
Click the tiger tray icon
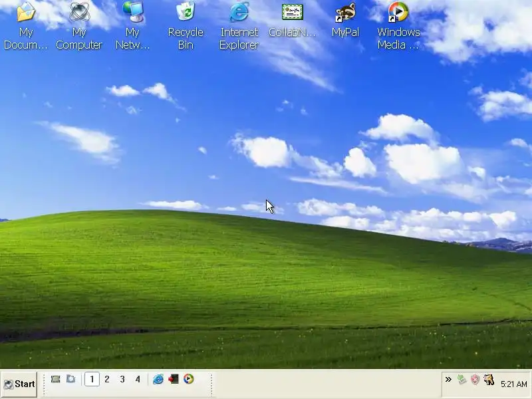coord(489,379)
